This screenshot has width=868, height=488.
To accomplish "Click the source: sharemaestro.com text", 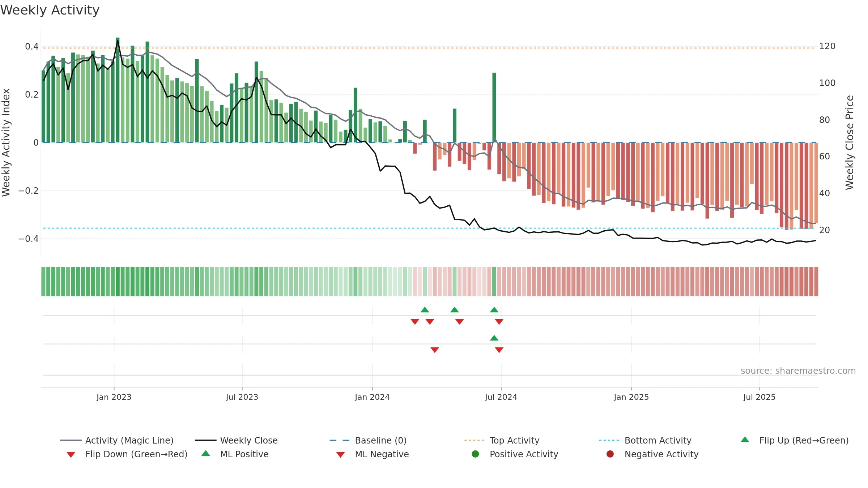I will 798,371.
